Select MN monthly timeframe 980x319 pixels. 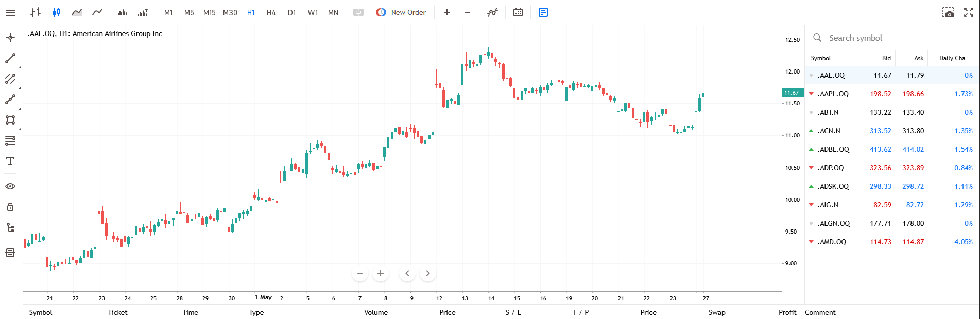coord(333,12)
